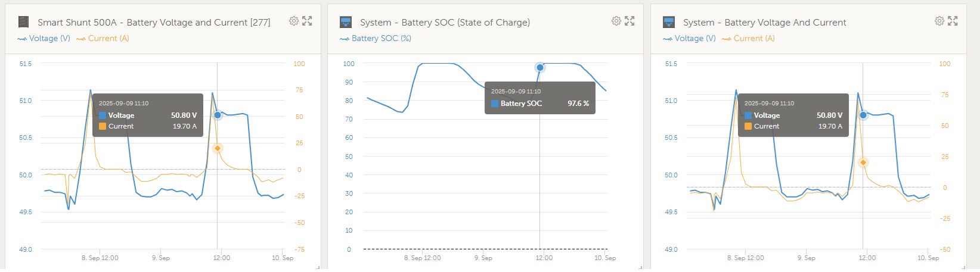Click the blue voltage marker in Smart Shunt chart
Screen dimensions: 980x272
(x=218, y=115)
